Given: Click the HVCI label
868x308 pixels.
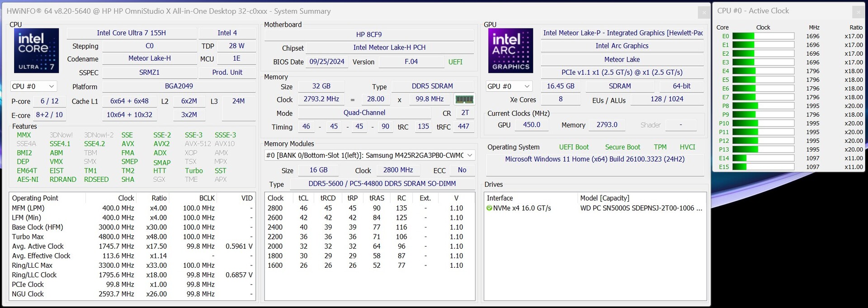Looking at the screenshot, I should coord(688,147).
